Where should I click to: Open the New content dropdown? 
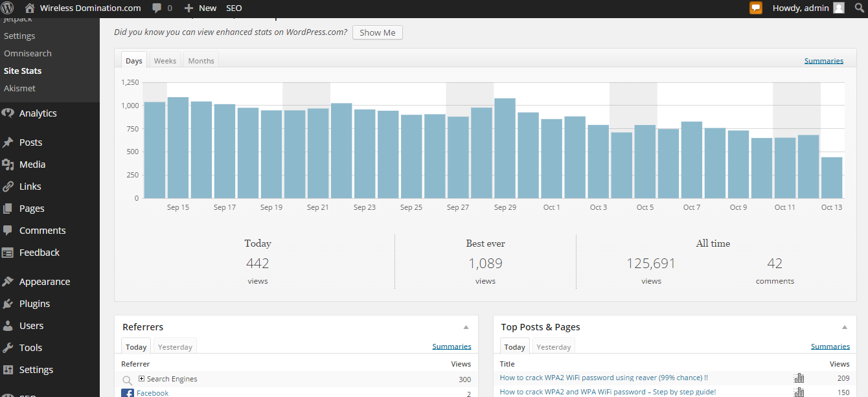click(200, 8)
